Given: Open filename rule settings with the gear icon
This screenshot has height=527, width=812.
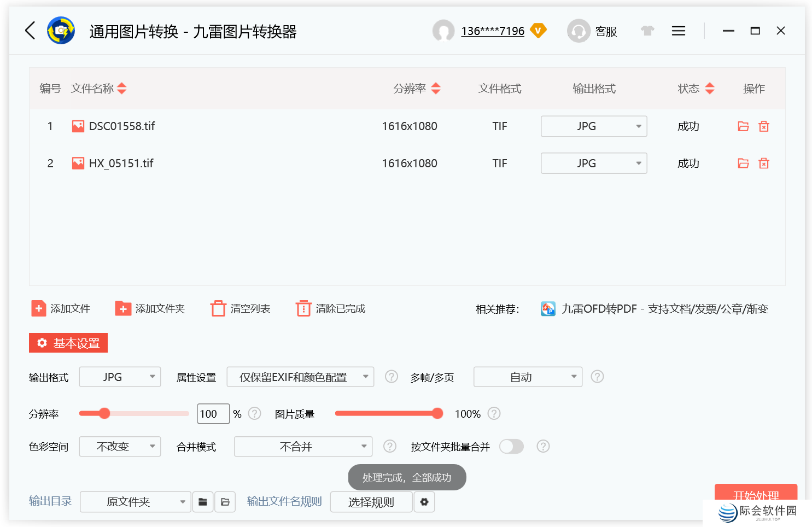Looking at the screenshot, I should tap(424, 501).
